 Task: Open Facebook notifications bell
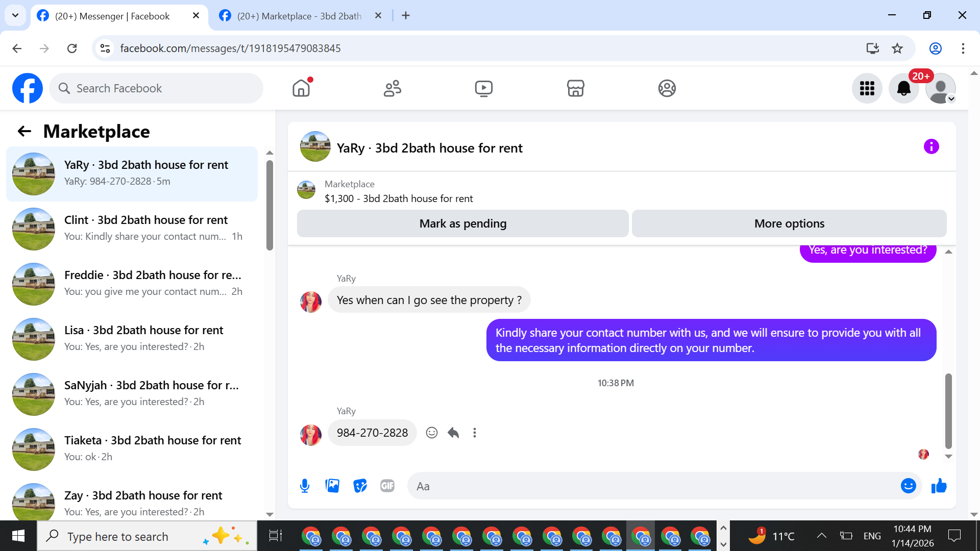click(x=903, y=88)
